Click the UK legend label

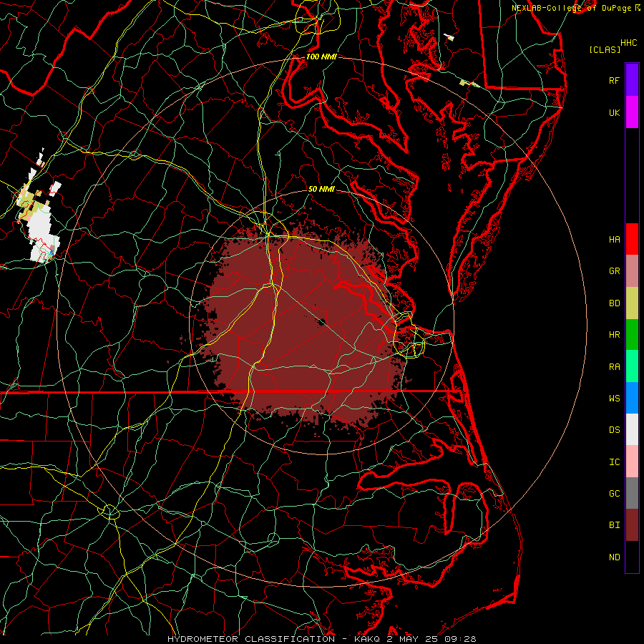[x=614, y=112]
